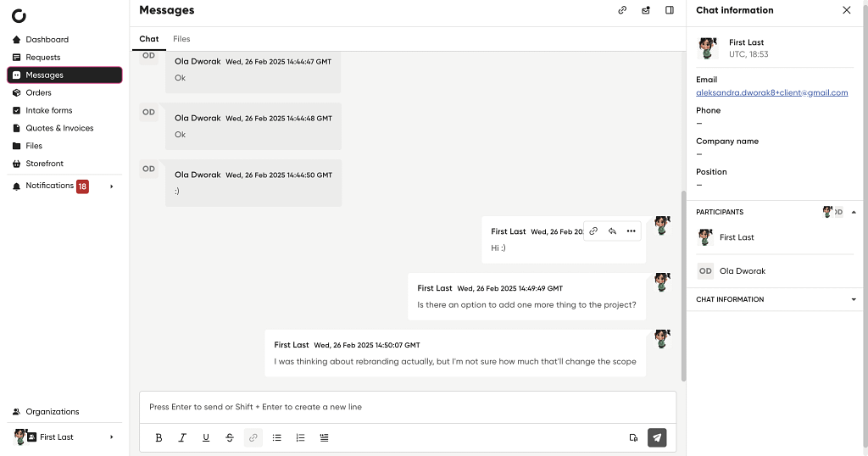
Task: Click the red 18 notifications badge
Action: (82, 186)
